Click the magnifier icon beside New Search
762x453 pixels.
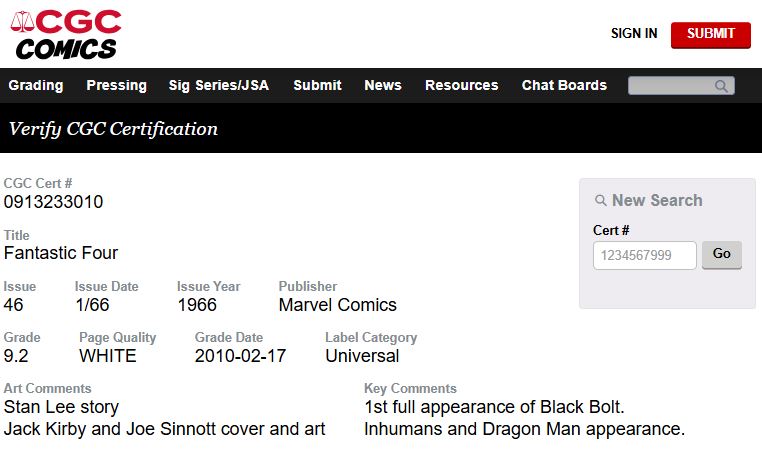[x=600, y=201]
